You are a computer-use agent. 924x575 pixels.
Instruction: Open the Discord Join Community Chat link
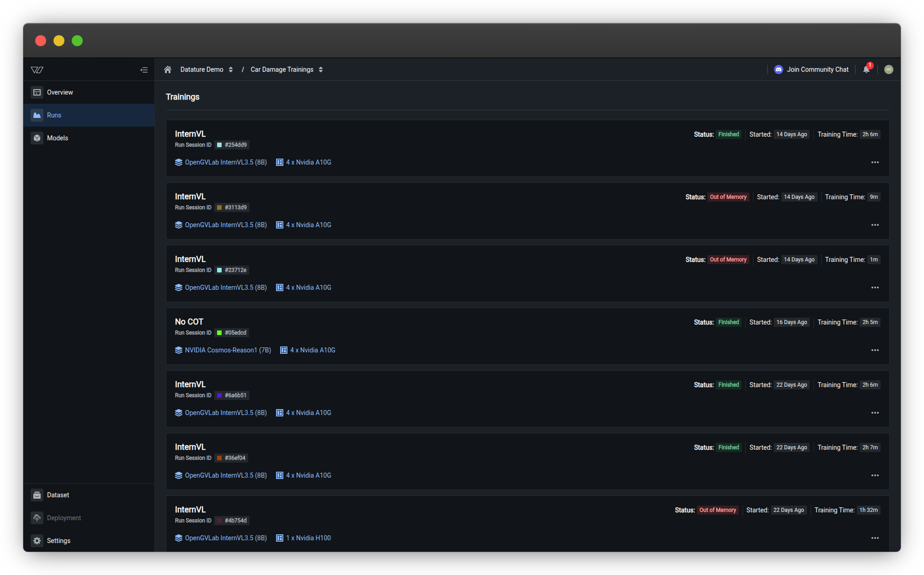pyautogui.click(x=811, y=69)
